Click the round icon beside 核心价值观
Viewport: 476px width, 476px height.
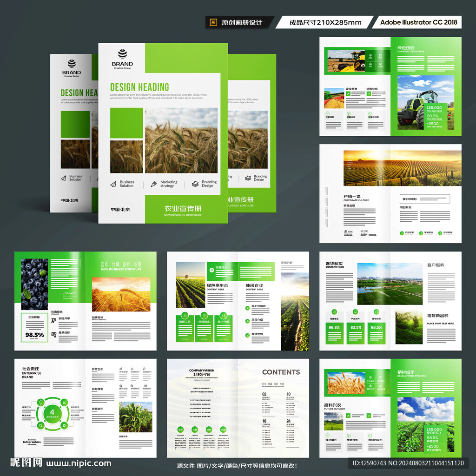pyautogui.click(x=247, y=308)
